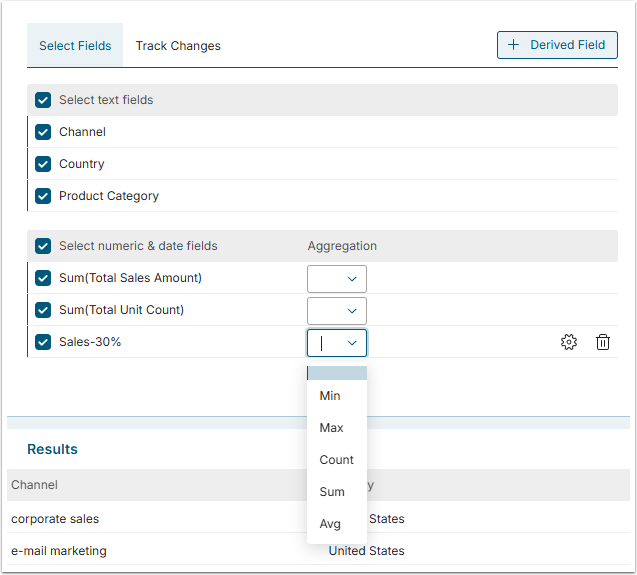Open aggregation dropdown for Total Sales Amount
The width and height of the screenshot is (637, 575).
337,279
